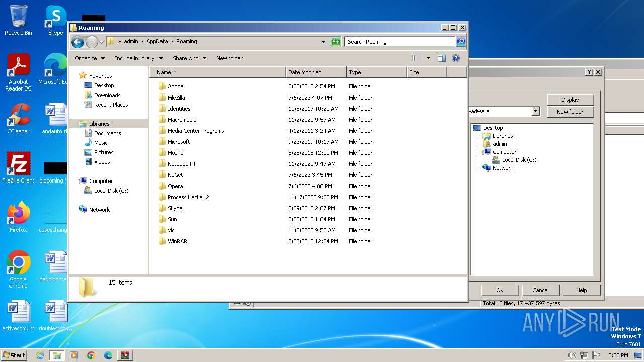The image size is (644, 362).
Task: Open the Action Center flag icon
Action: pos(596,355)
